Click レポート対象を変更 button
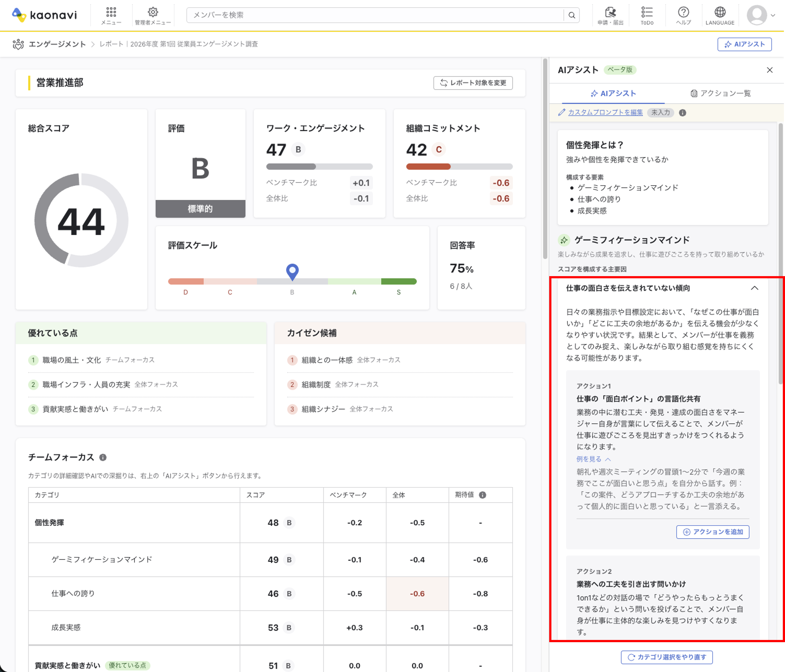 pyautogui.click(x=473, y=83)
